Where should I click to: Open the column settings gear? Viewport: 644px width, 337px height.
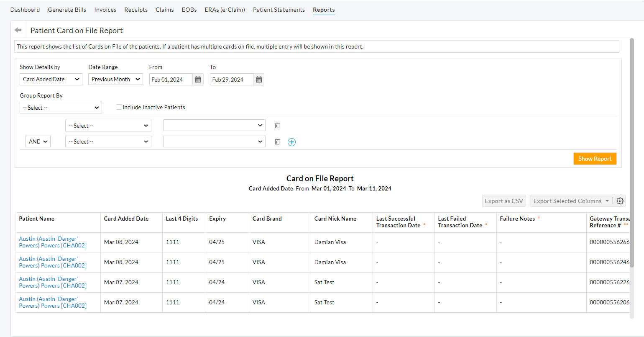[x=620, y=201]
